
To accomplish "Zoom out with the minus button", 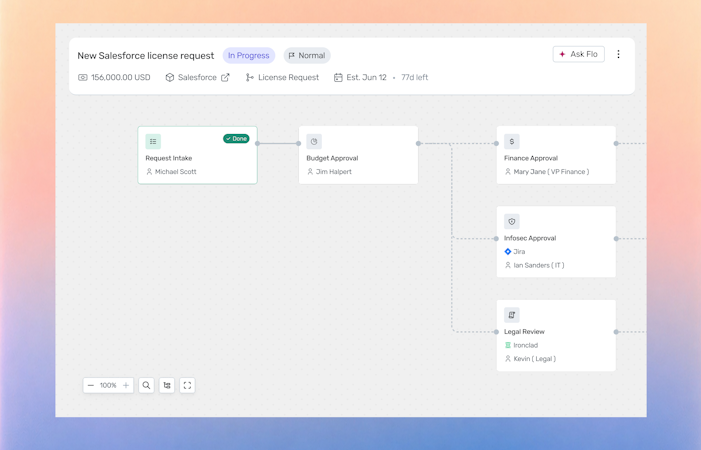I will (91, 385).
